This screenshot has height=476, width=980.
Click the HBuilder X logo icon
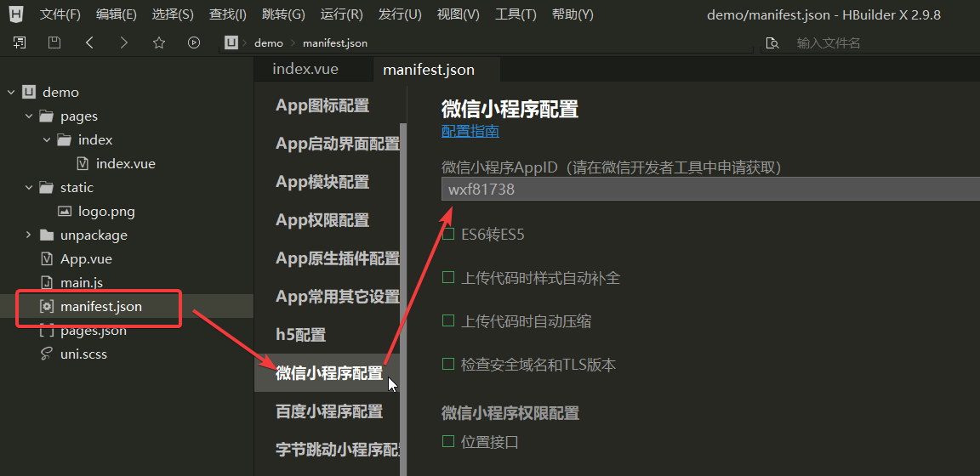pyautogui.click(x=18, y=14)
